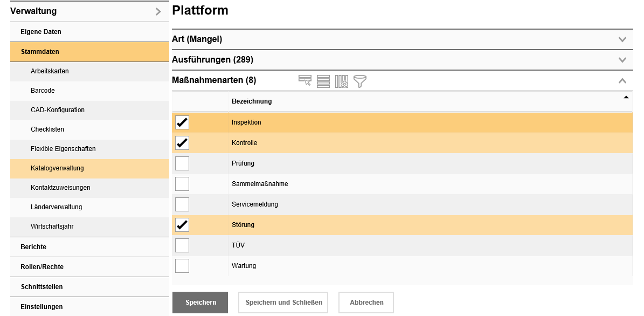Enable the Prüfung checkbox

coord(182,163)
